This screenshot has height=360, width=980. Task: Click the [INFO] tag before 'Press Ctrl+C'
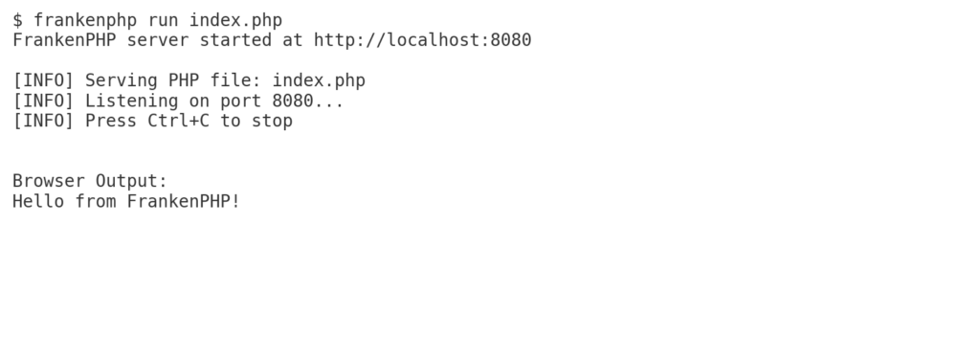(43, 121)
